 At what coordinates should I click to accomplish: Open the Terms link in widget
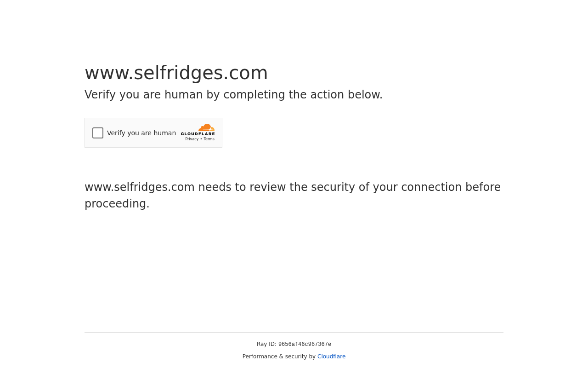pos(209,139)
